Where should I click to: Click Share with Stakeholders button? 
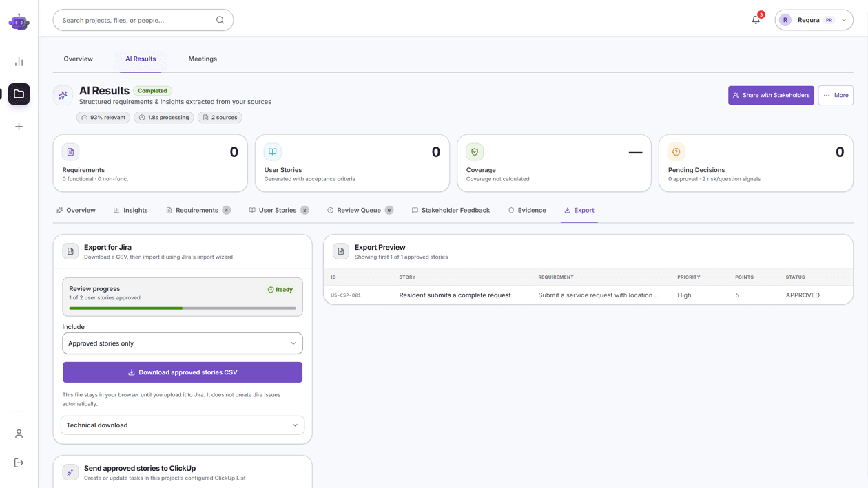(771, 95)
